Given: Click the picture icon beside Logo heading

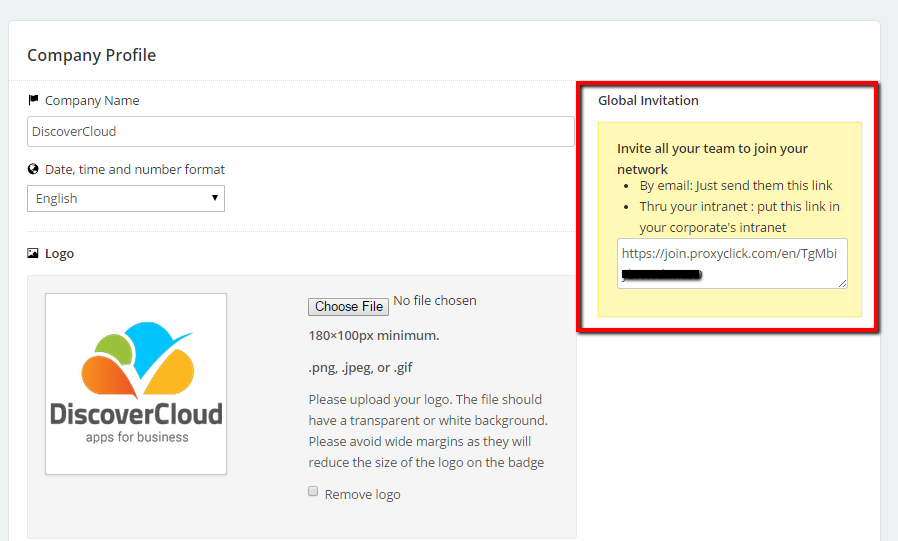Looking at the screenshot, I should click(x=33, y=254).
